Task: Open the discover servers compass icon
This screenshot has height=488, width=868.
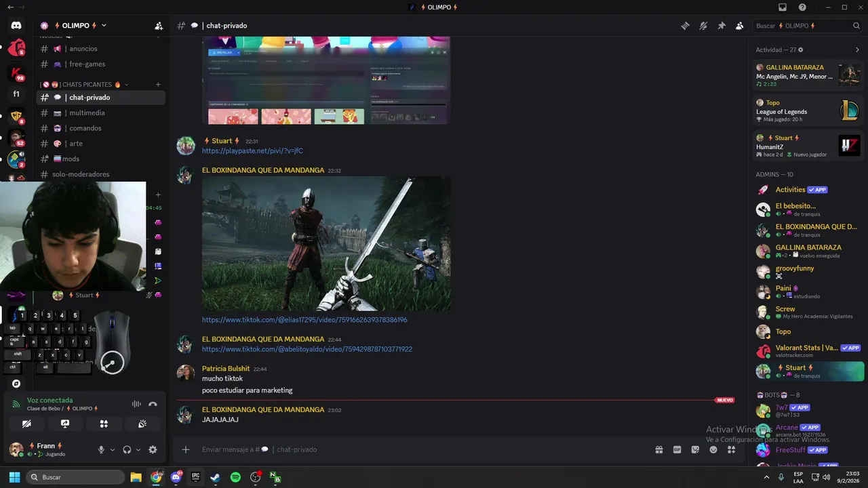Action: [16, 384]
